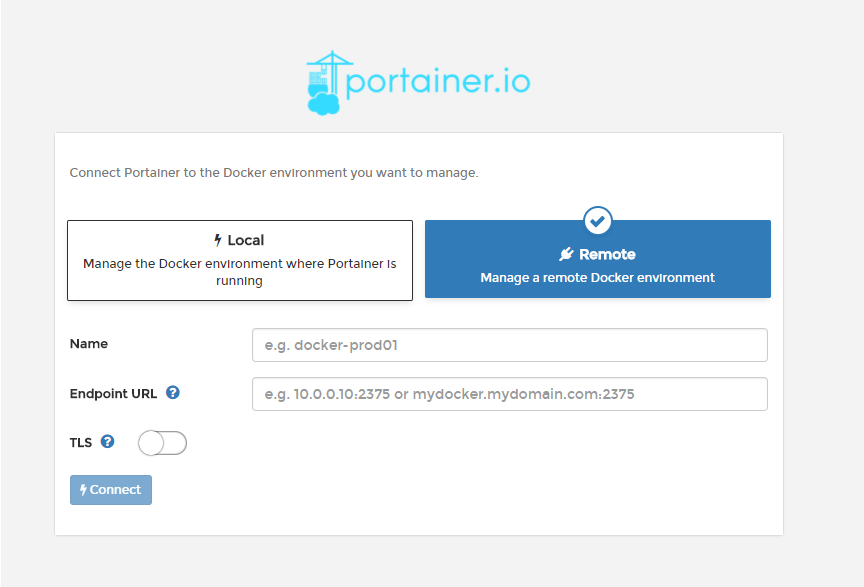Click the Name input field
This screenshot has height=587, width=864.
(x=508, y=344)
